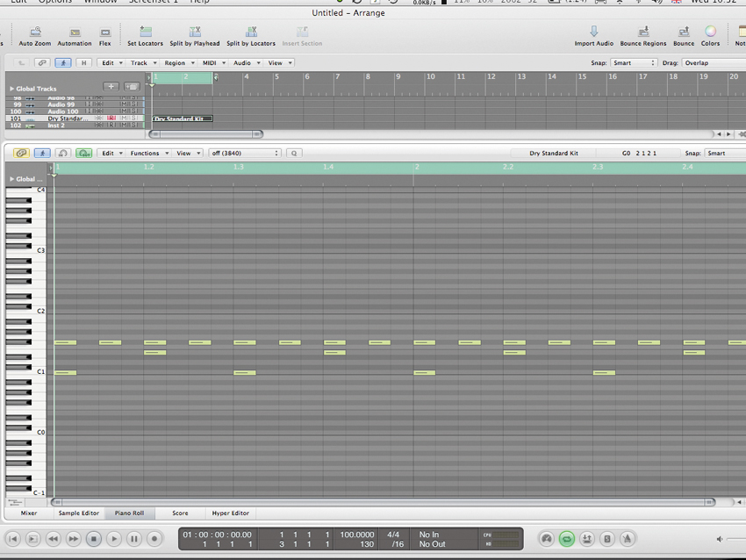
Task: Open quantize dropdown showing off (3840)
Action: [x=245, y=154]
